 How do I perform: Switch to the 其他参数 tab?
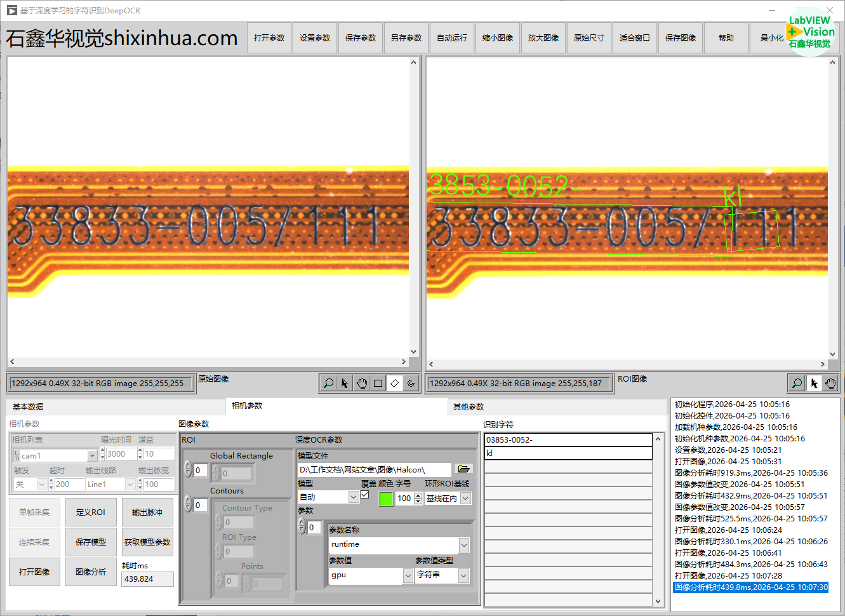click(469, 407)
